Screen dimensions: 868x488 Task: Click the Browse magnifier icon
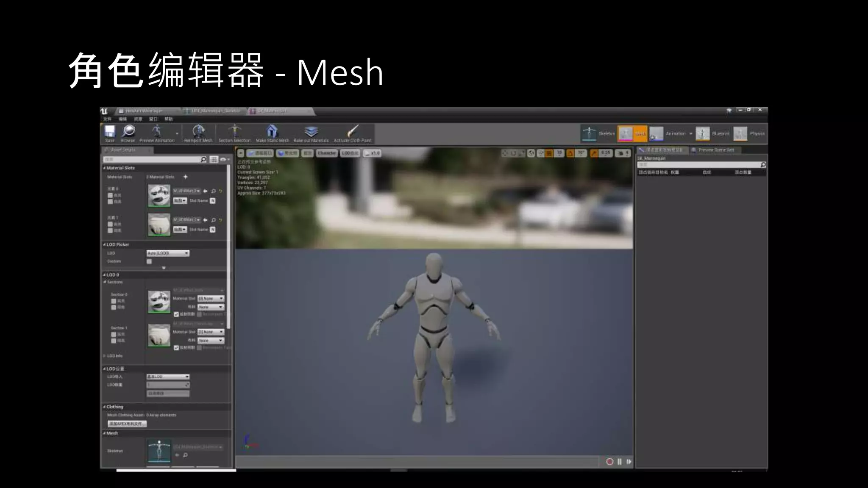[128, 131]
